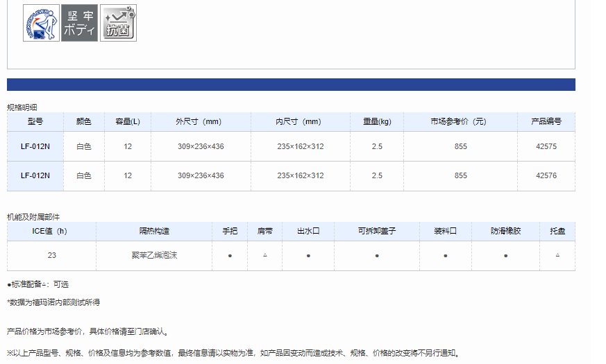
Task: Select LF-012N in the 42576 row
Action: [x=35, y=175]
